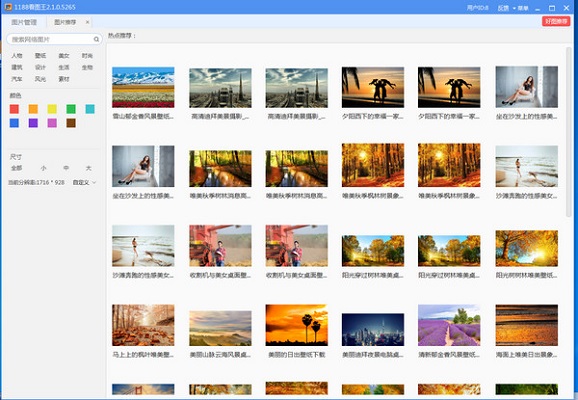
Task: Select size option 大
Action: click(88, 168)
